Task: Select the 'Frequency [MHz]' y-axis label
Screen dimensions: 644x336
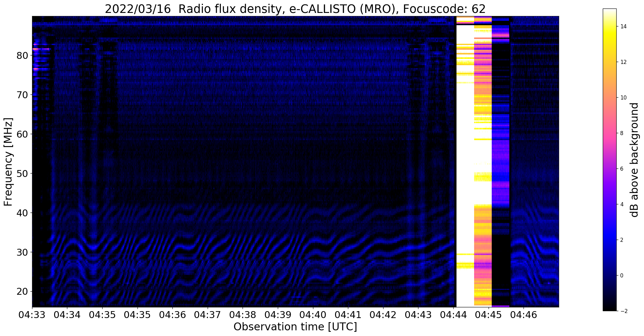Action: 8,162
